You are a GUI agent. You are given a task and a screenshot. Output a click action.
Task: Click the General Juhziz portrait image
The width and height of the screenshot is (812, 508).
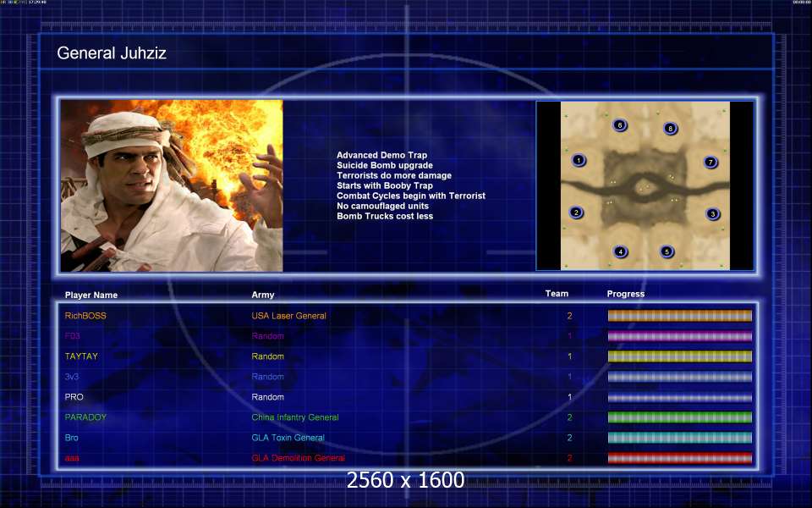pos(172,185)
